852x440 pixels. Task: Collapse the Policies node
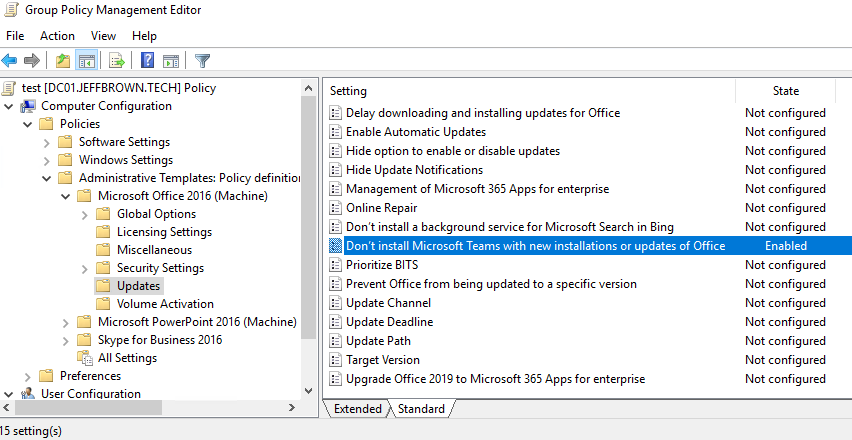[x=28, y=124]
